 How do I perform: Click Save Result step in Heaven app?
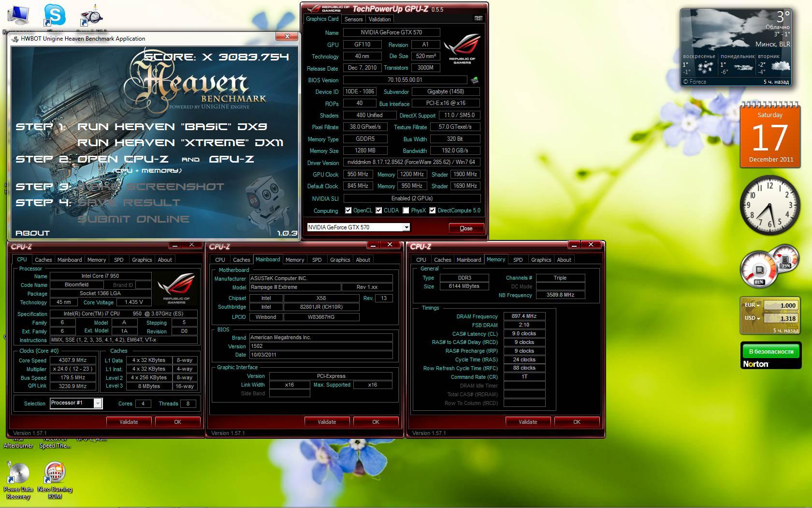coord(129,203)
